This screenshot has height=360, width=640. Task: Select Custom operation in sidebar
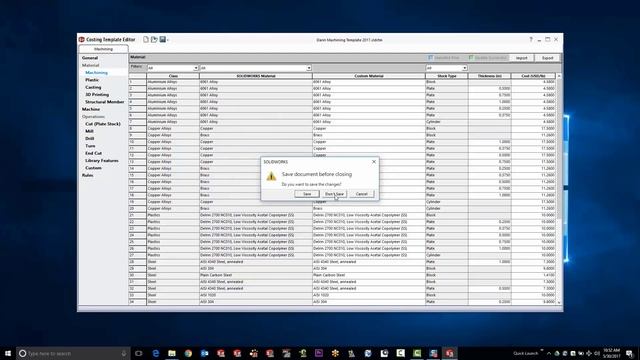click(x=93, y=168)
